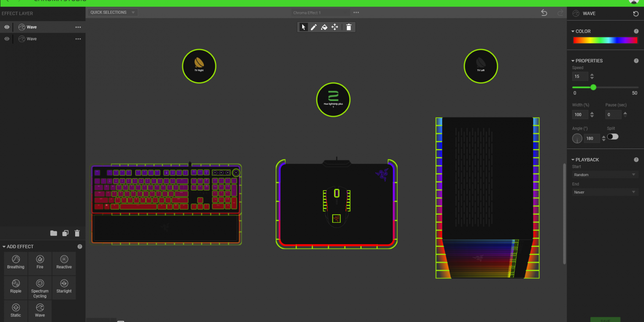Click the rainbow color gradient bar

pos(605,40)
